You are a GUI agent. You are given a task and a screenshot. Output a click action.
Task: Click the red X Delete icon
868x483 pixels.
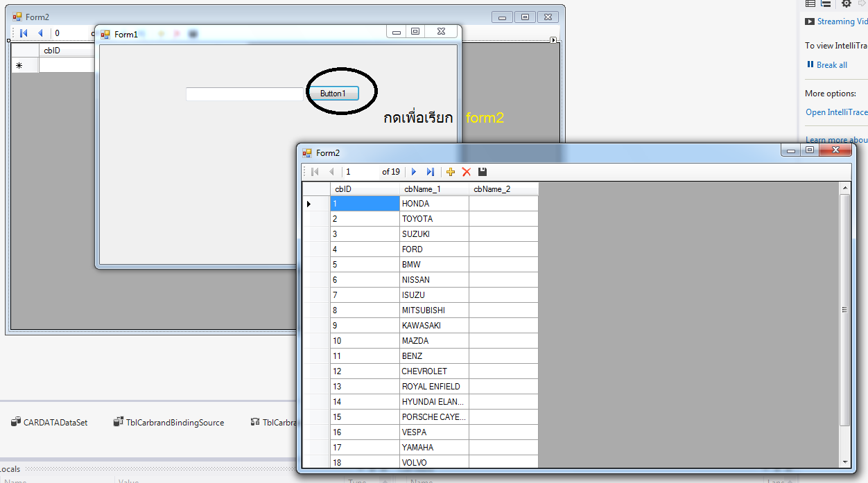pos(467,172)
